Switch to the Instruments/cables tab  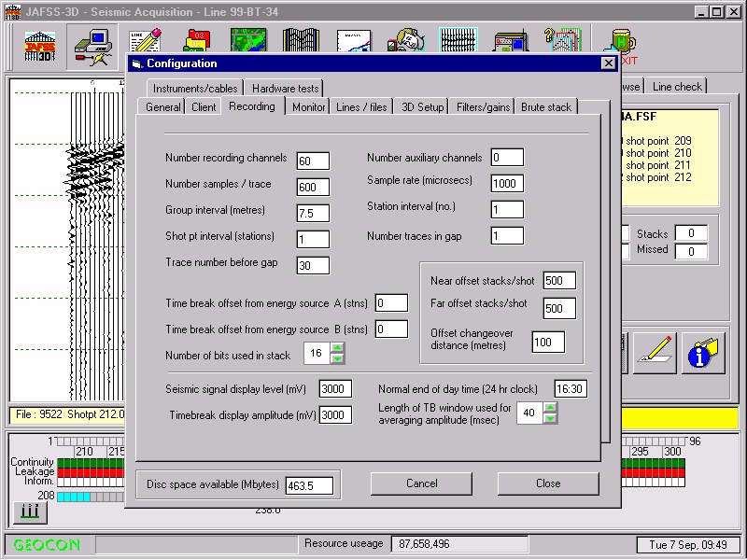195,88
